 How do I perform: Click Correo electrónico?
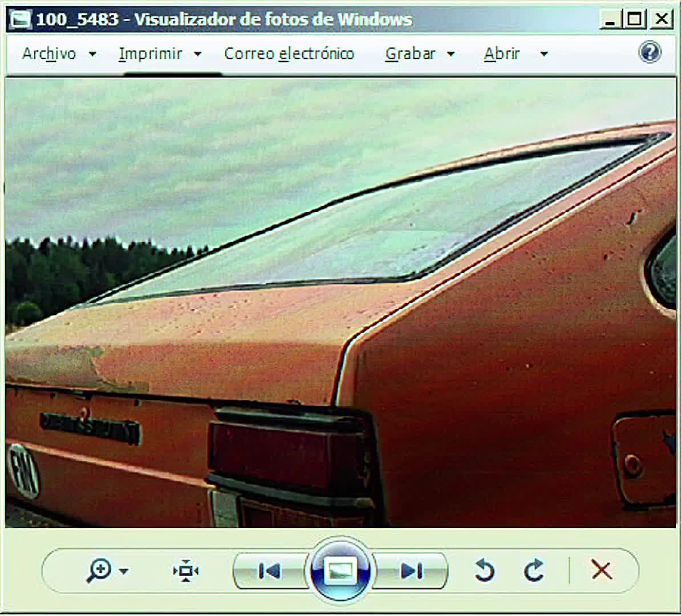click(x=289, y=54)
